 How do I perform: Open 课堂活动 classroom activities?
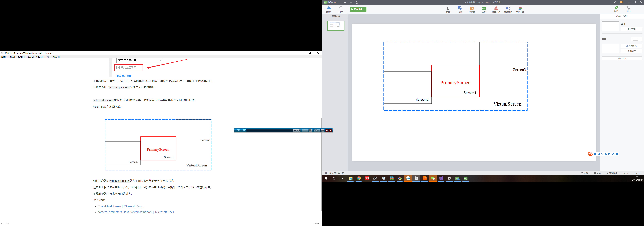pyautogui.click(x=496, y=10)
